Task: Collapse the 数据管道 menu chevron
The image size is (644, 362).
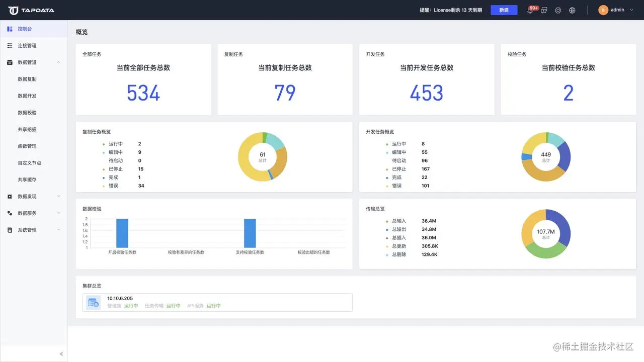Action: 59,62
